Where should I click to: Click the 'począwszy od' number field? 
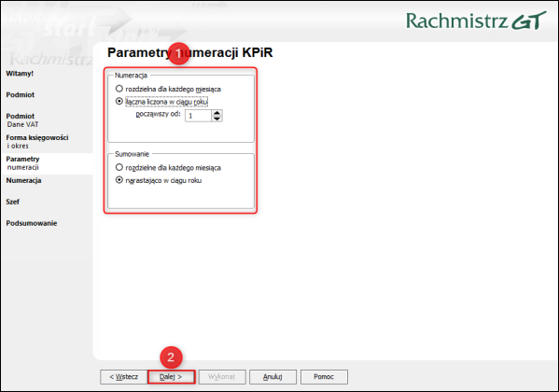pyautogui.click(x=198, y=116)
